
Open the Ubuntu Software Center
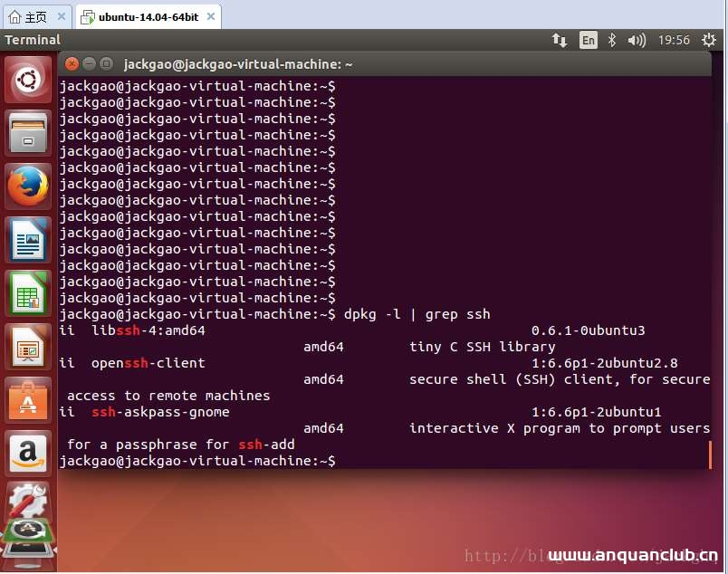click(x=27, y=398)
